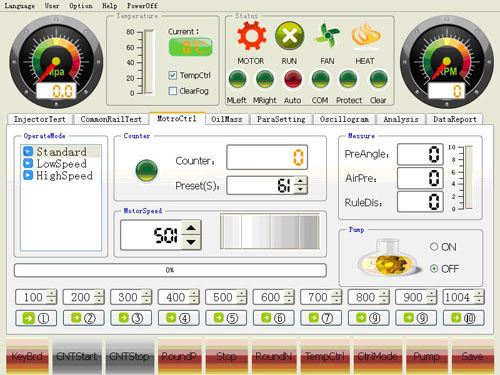The image size is (500, 375).
Task: Adjust the 1004 speed preset spinner
Action: (479, 297)
